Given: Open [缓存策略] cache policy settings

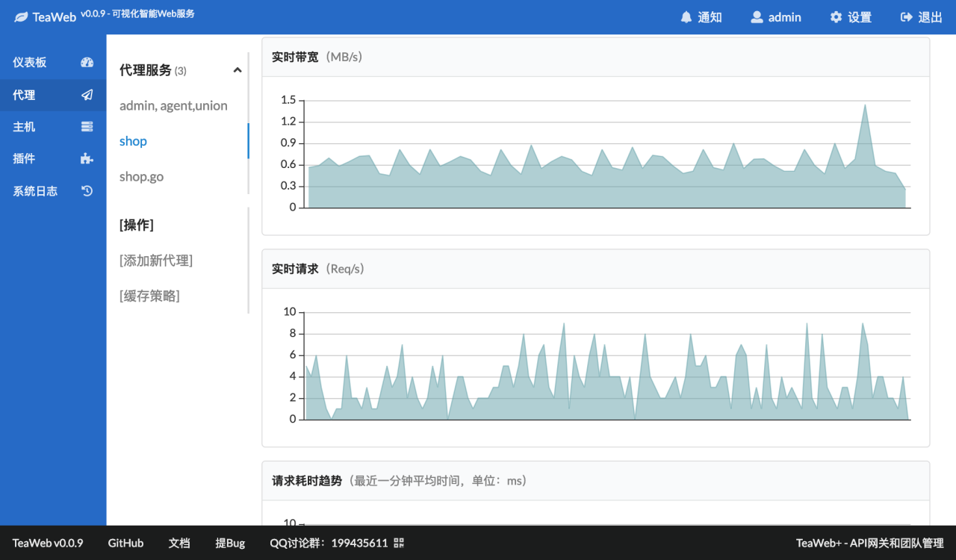Looking at the screenshot, I should [150, 296].
